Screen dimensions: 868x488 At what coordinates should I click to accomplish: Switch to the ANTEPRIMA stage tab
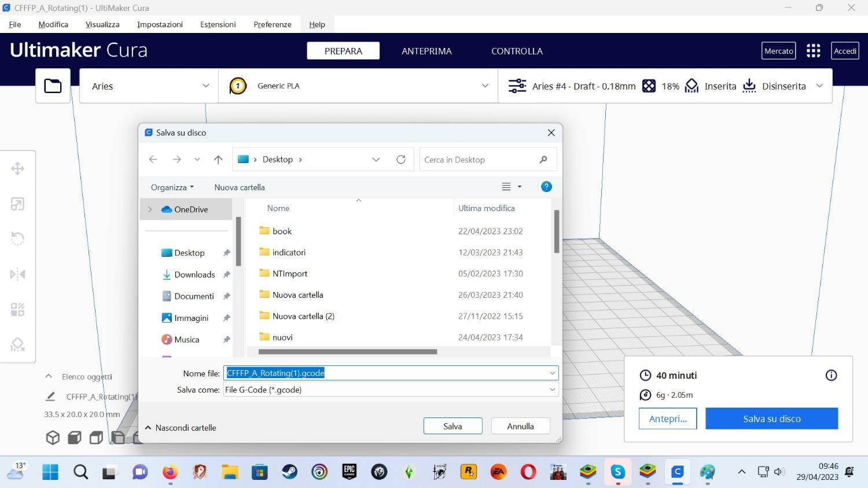point(426,51)
